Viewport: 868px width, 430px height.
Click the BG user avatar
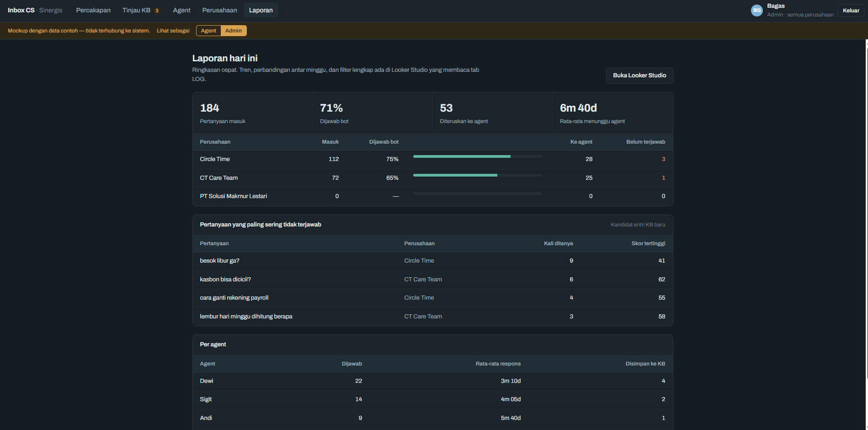[757, 10]
